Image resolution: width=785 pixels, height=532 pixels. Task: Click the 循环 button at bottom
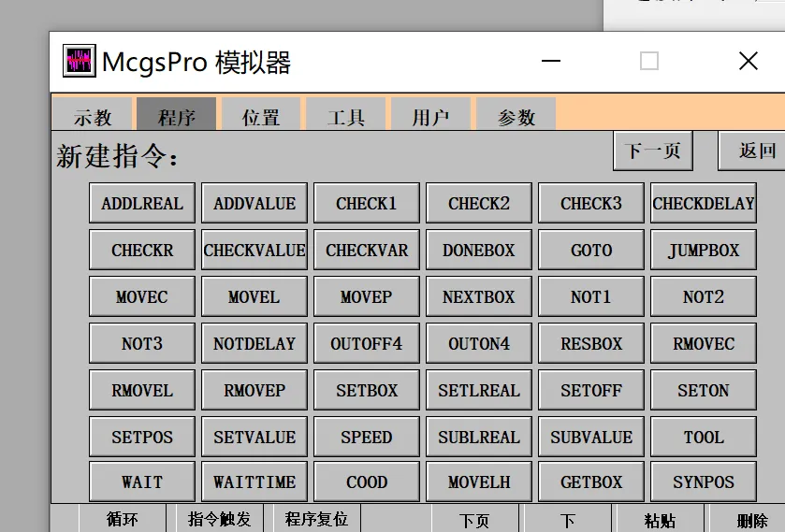coord(123,519)
